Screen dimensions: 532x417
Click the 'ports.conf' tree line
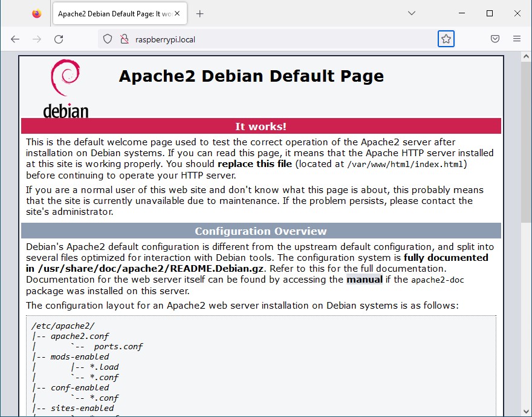pyautogui.click(x=118, y=346)
